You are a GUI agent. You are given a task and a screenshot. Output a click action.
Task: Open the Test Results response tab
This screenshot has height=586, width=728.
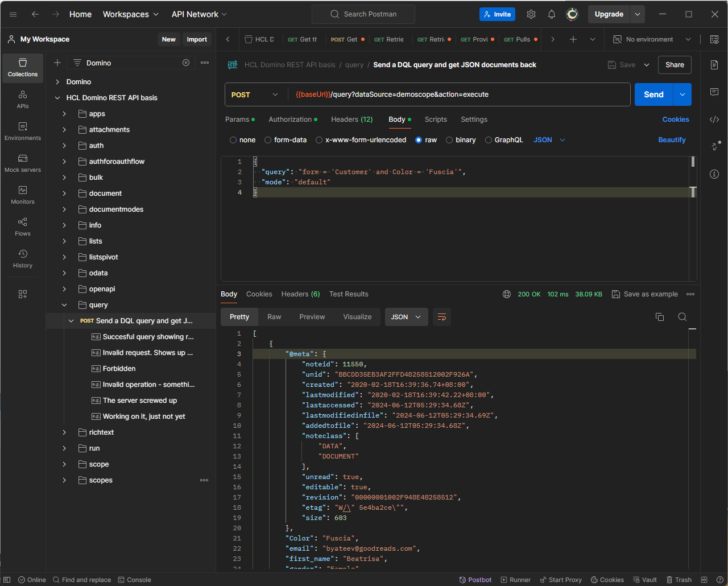pos(349,294)
